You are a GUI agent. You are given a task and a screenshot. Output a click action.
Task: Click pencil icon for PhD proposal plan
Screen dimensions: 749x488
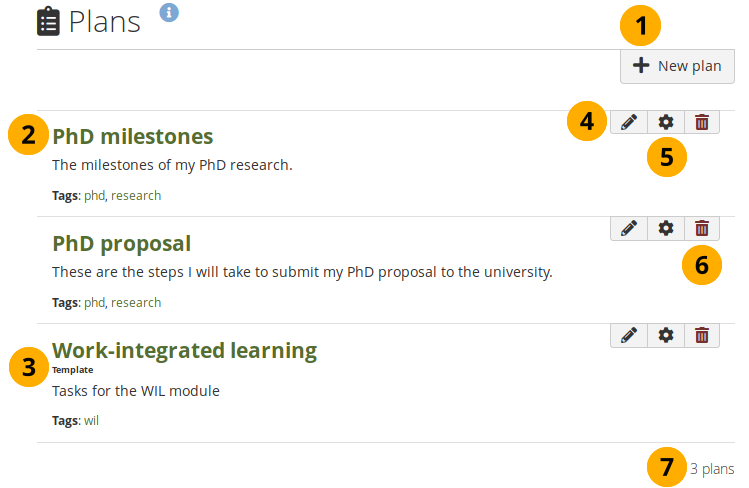[629, 228]
